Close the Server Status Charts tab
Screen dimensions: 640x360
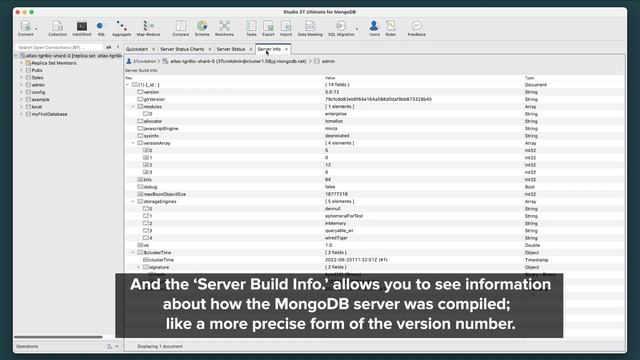pos(210,49)
